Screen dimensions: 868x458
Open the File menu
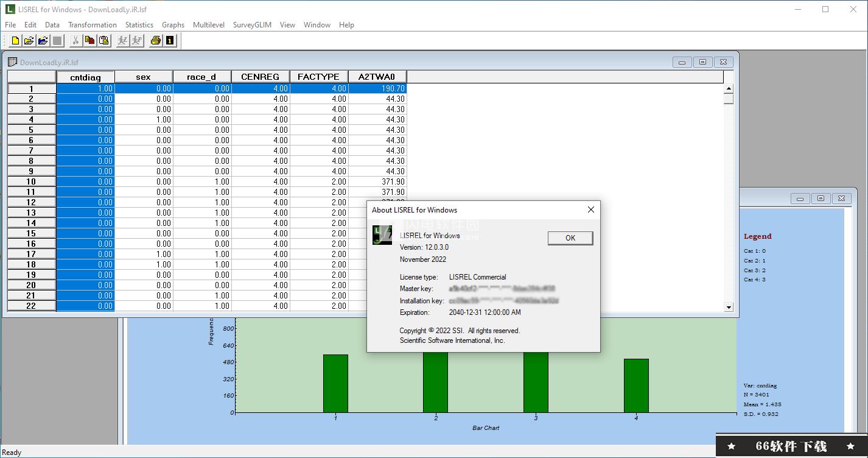point(10,25)
